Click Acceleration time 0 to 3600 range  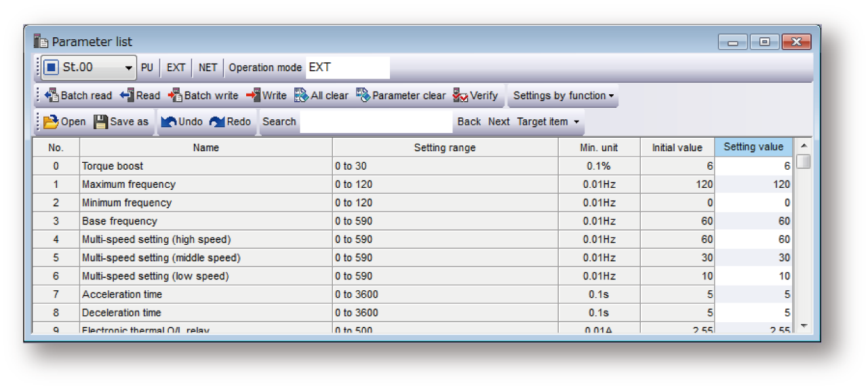point(446,294)
